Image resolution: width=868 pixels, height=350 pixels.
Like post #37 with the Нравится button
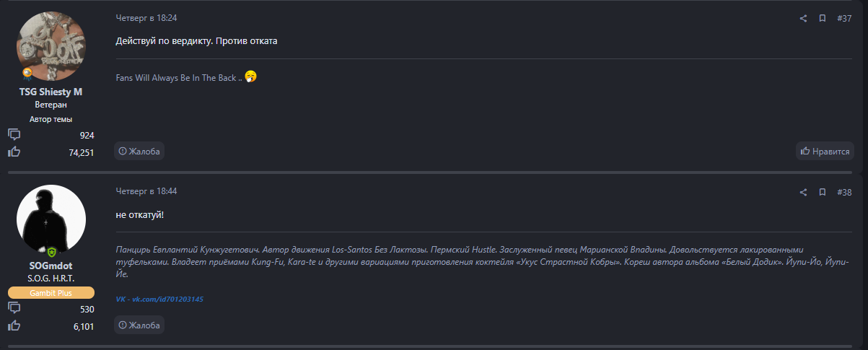tap(825, 151)
